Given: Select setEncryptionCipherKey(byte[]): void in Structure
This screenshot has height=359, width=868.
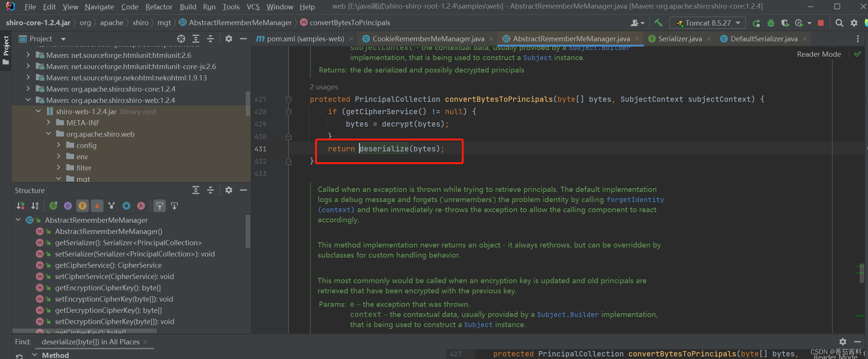Looking at the screenshot, I should click(x=114, y=299).
